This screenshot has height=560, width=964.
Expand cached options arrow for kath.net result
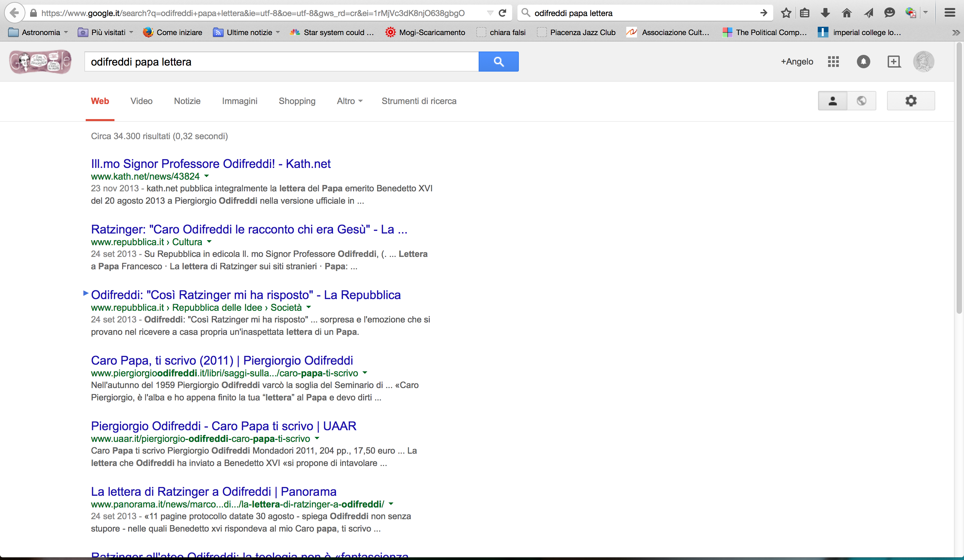coord(207,176)
